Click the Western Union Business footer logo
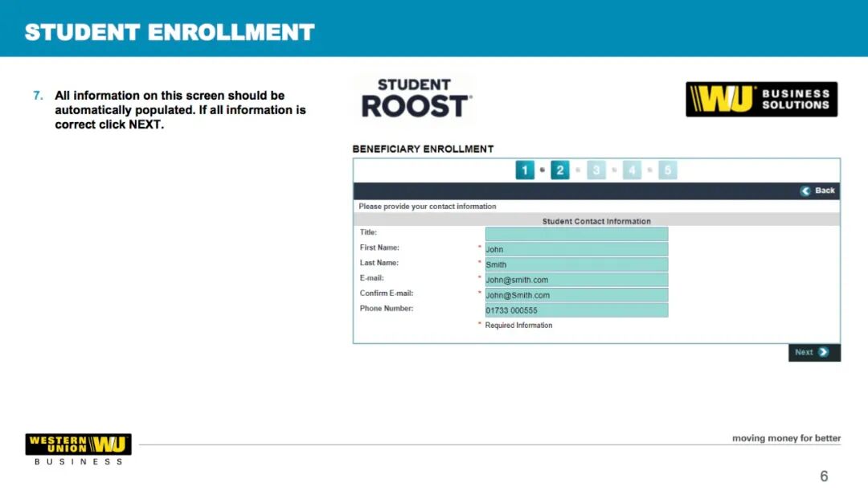Screen dimensions: 868x488 (78, 449)
